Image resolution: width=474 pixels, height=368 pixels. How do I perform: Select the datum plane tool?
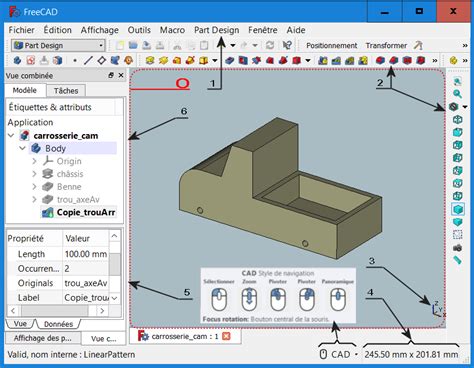click(102, 60)
